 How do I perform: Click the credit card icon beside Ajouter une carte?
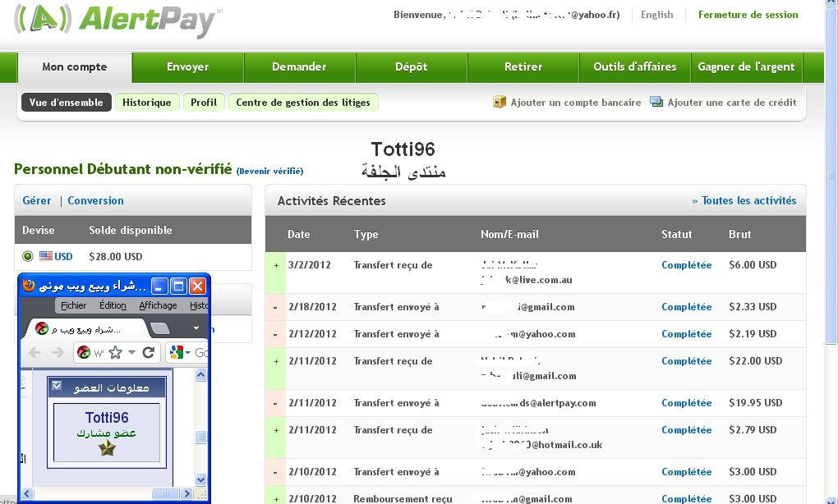(x=656, y=102)
